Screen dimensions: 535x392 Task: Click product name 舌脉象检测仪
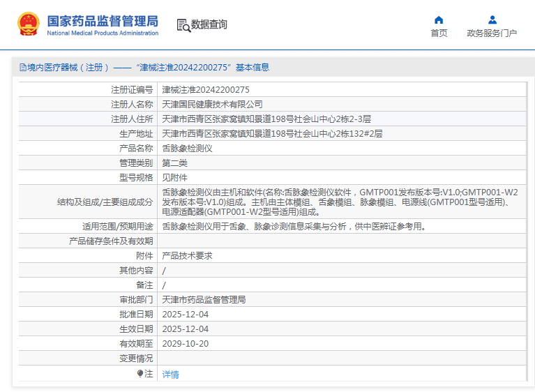click(188, 149)
